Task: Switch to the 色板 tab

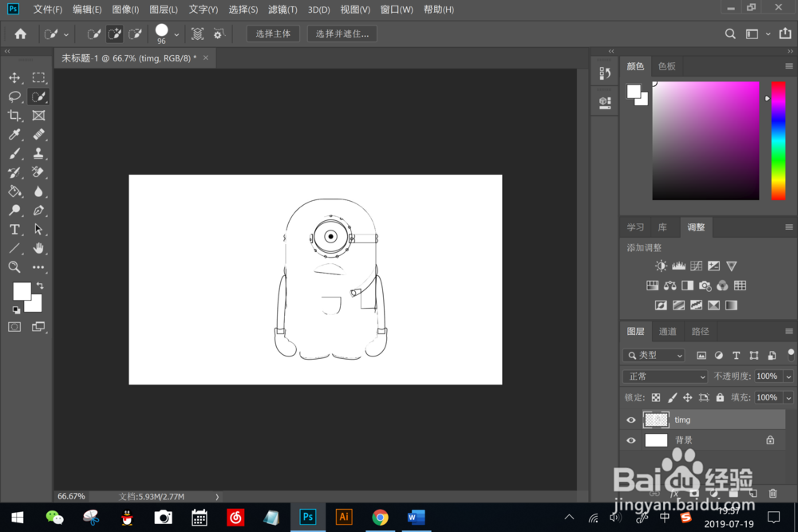Action: [666, 66]
